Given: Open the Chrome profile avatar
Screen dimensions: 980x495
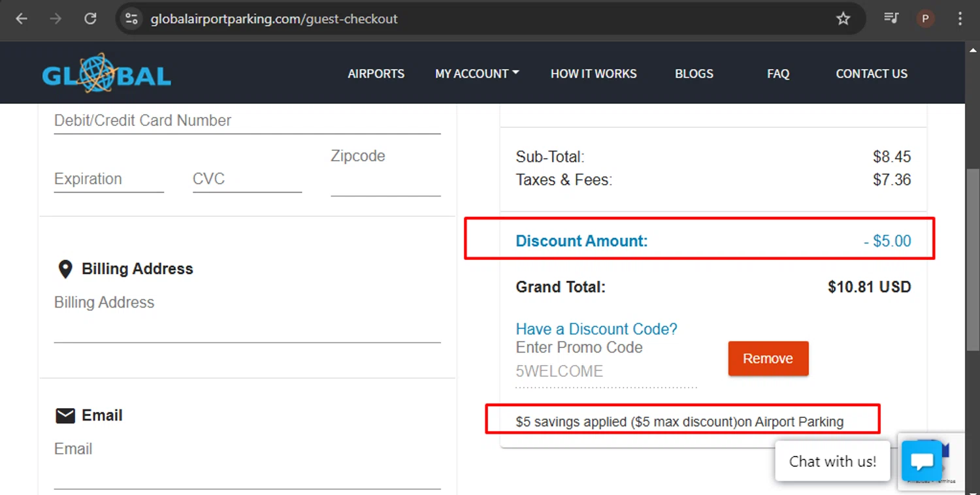Looking at the screenshot, I should [x=924, y=18].
